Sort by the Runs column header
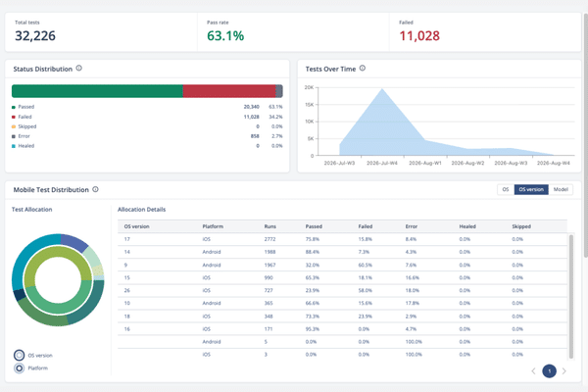Screen dimensions: 588x392 [x=270, y=226]
